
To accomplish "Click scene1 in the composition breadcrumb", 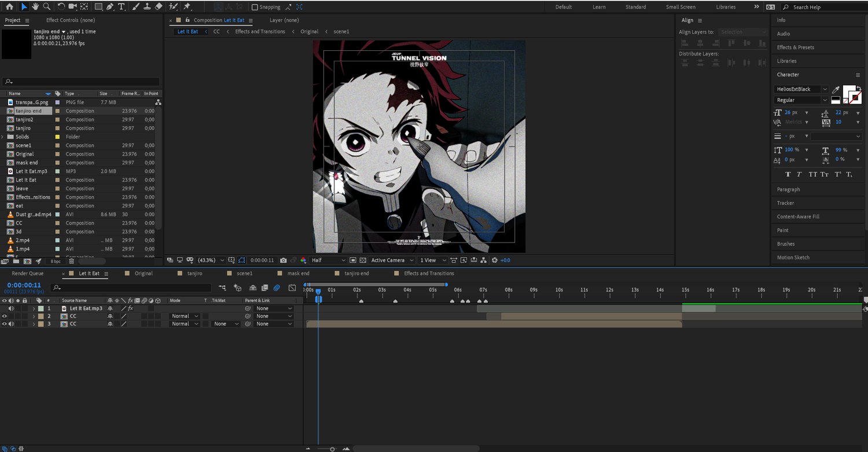I will pyautogui.click(x=341, y=32).
